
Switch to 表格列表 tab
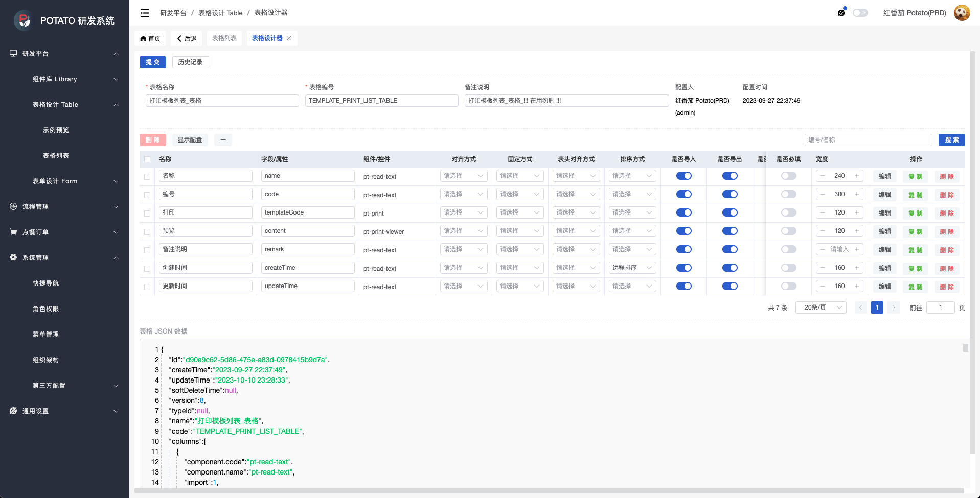[224, 38]
